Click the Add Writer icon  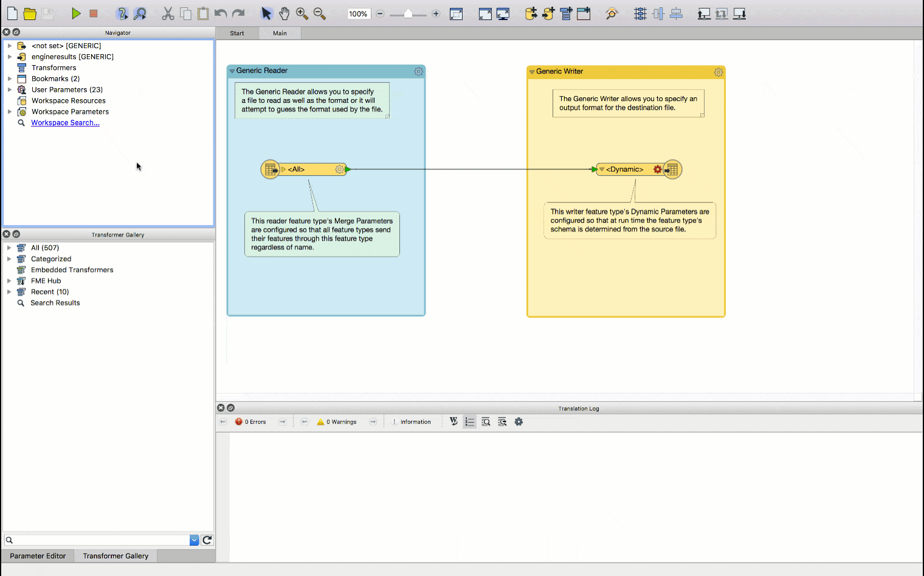point(548,13)
